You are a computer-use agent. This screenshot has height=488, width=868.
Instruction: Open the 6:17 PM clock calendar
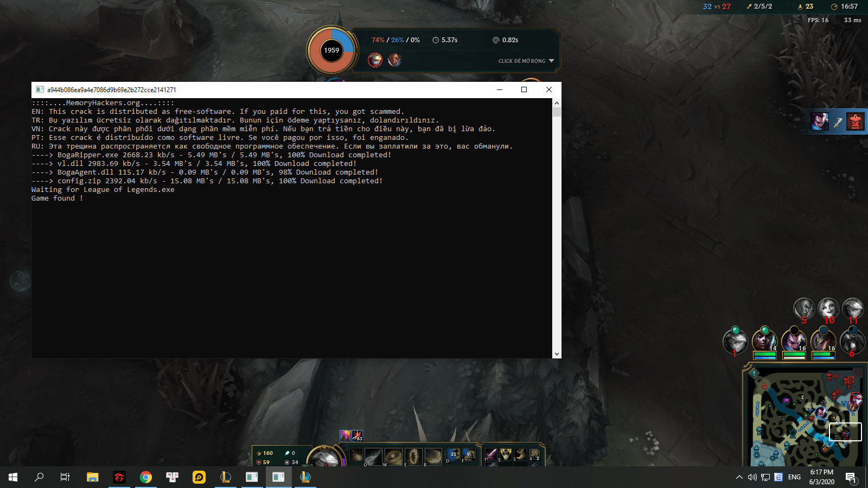[822, 477]
